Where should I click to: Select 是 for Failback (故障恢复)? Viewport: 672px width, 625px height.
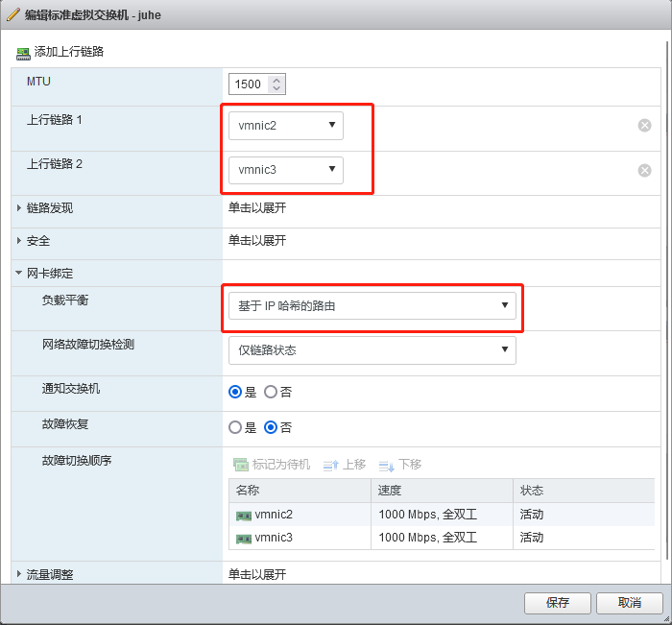(x=235, y=427)
